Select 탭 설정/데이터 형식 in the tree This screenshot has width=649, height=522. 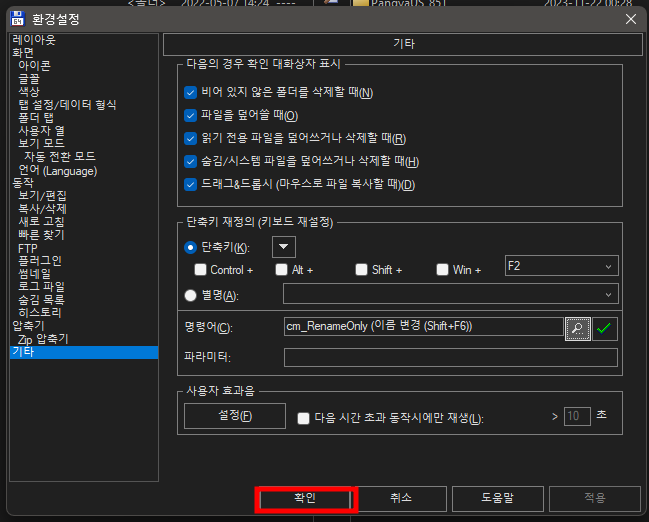[x=67, y=105]
